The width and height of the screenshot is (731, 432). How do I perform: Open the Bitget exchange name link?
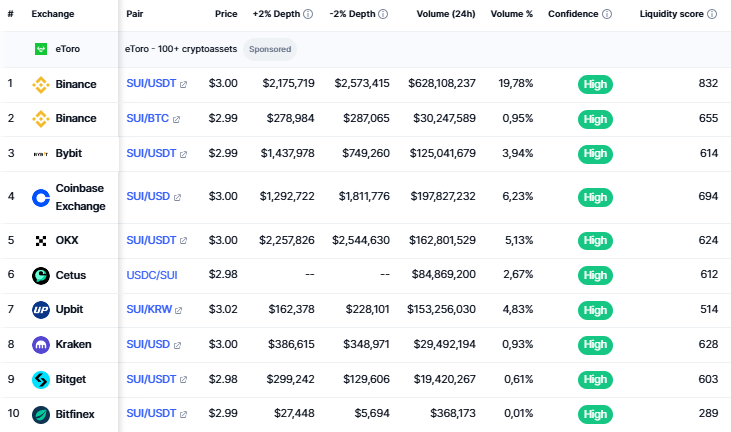(x=70, y=379)
